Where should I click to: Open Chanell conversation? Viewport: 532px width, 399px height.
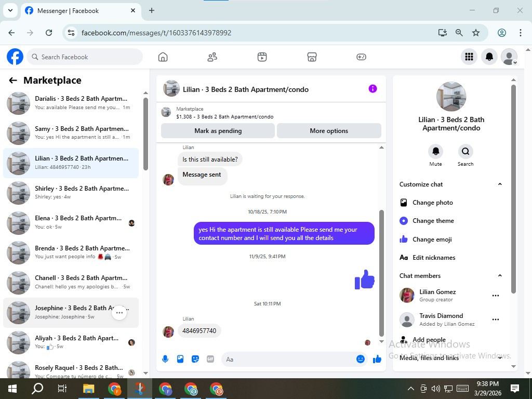click(71, 282)
